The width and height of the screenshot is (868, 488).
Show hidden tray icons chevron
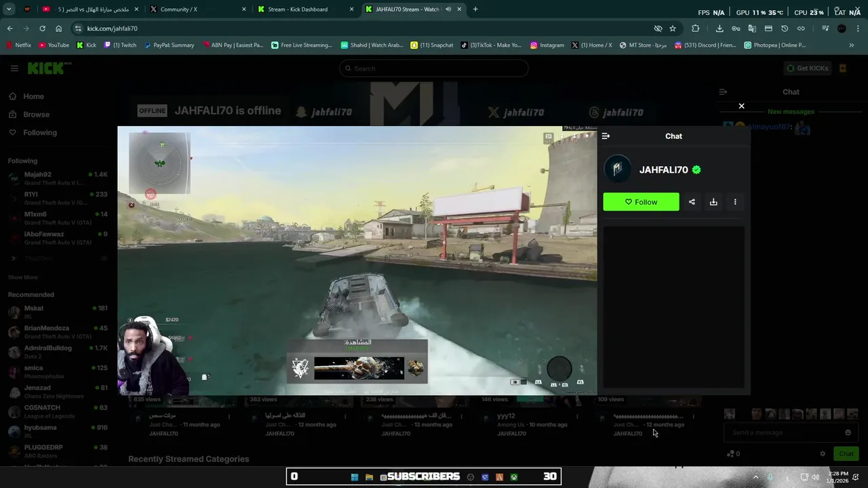[755, 477]
